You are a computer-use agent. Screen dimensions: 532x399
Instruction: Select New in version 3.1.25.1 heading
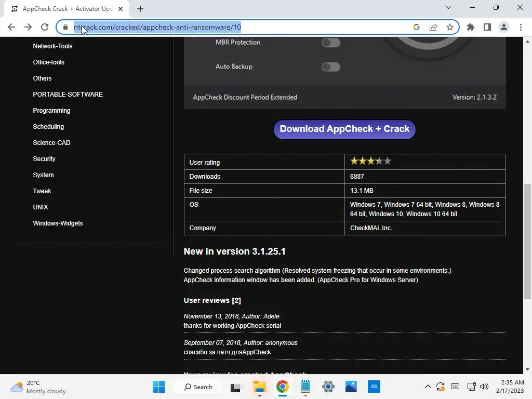(x=234, y=251)
